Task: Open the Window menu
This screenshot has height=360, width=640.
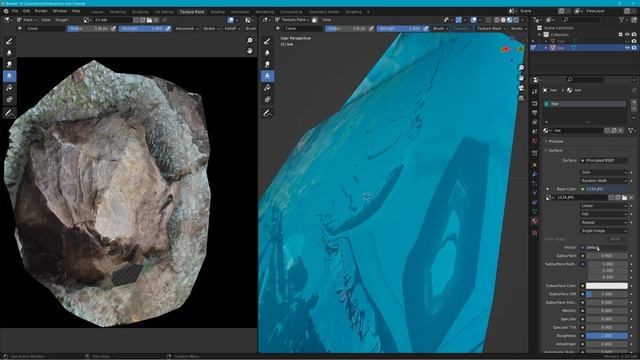Action: point(60,11)
